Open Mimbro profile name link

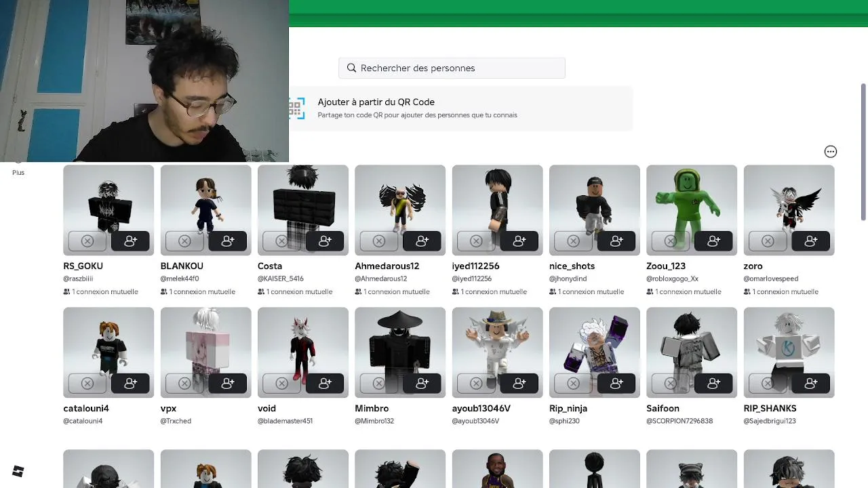pos(372,409)
